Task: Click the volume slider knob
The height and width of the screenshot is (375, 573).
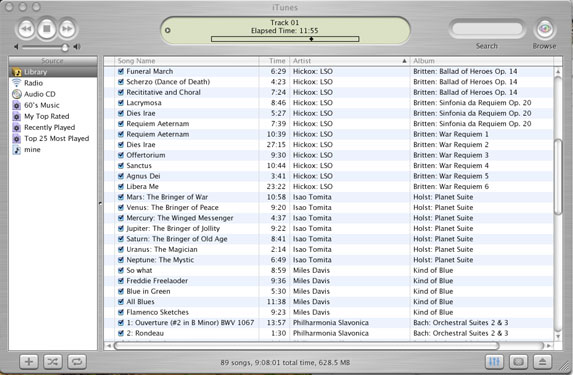Action: point(65,47)
